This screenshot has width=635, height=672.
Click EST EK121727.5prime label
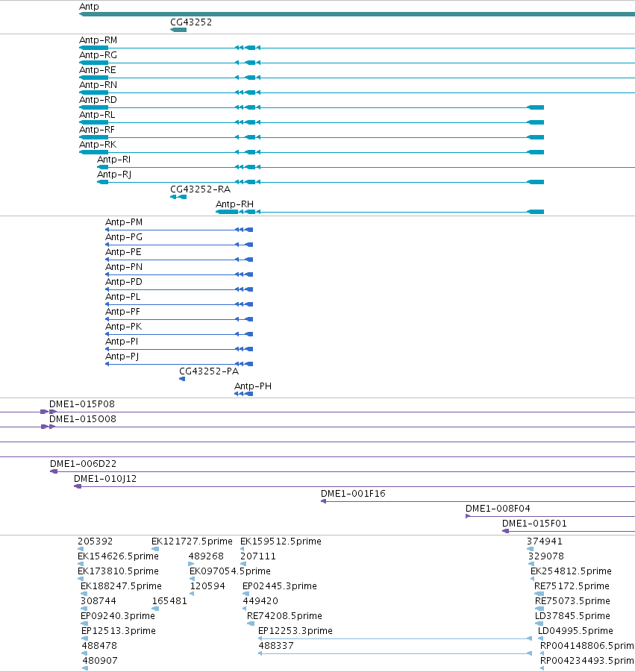(192, 541)
